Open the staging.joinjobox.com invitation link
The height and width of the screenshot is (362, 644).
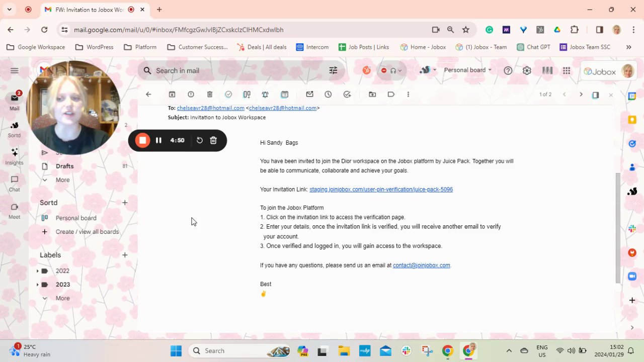(x=381, y=190)
